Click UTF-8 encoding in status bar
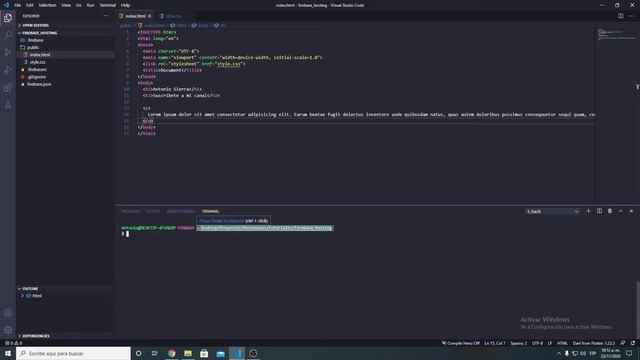640x360 pixels. tap(538, 343)
